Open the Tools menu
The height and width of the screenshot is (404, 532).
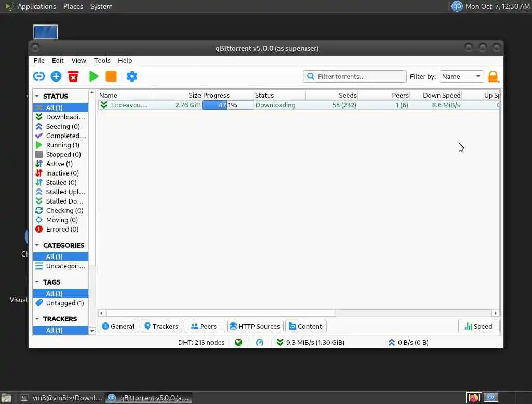click(102, 60)
